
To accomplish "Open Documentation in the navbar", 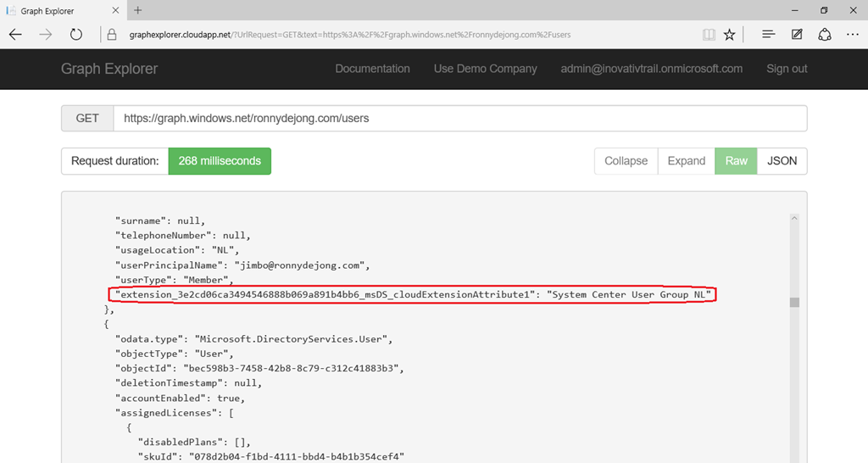I will (372, 69).
